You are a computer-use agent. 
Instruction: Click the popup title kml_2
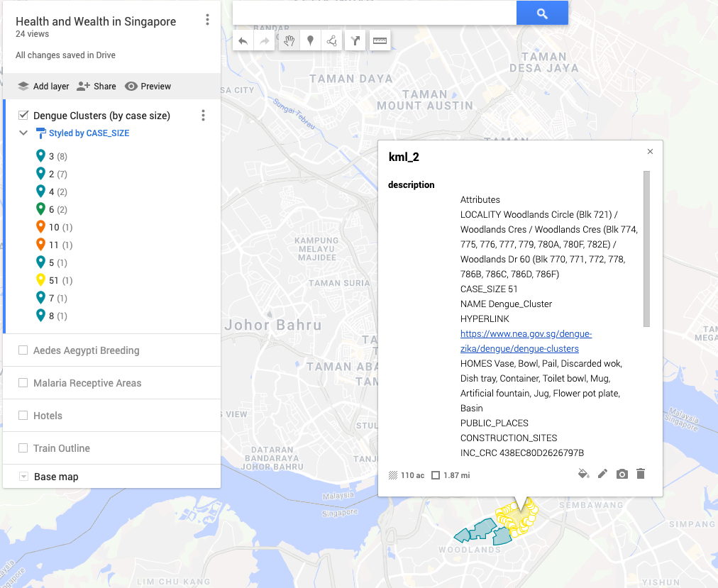point(404,157)
